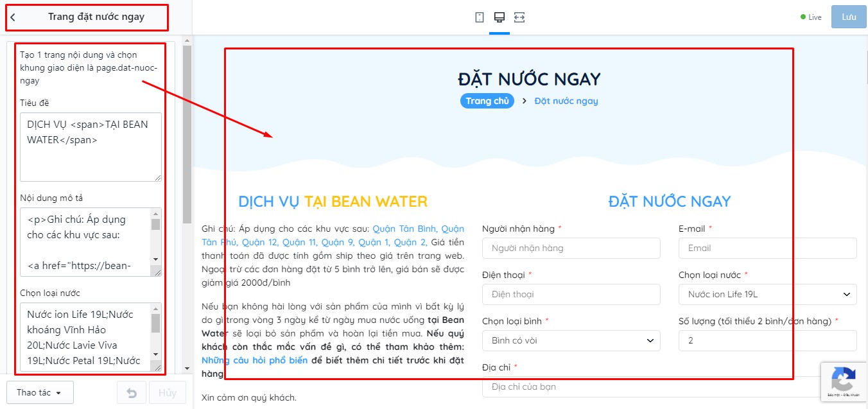Open the Quận 11 link
Screen dimensions: 868x409
click(299, 242)
